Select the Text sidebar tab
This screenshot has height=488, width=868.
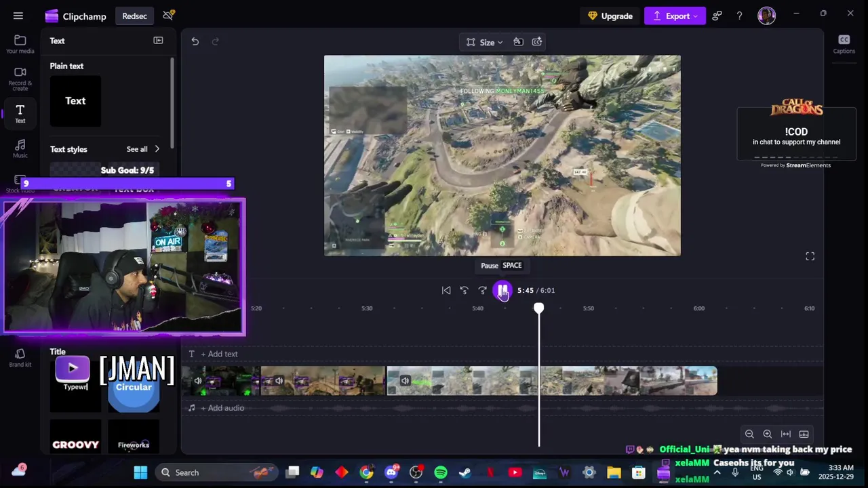(20, 114)
